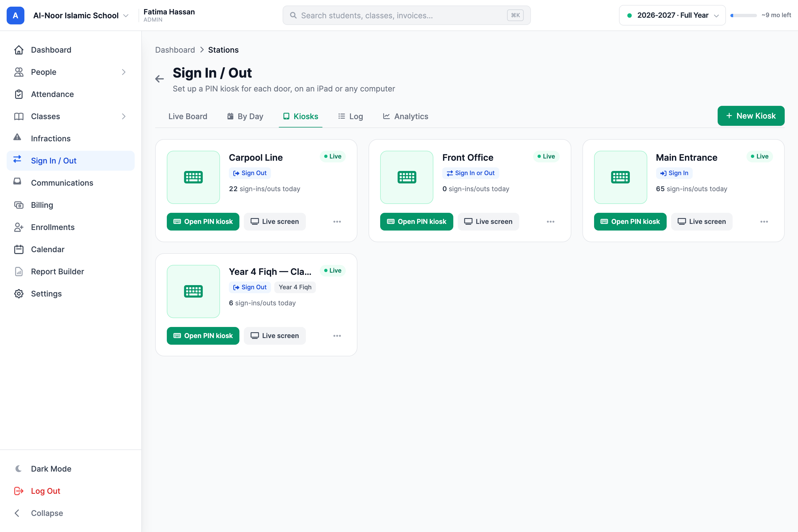
Task: Click the Log Out icon
Action: click(19, 491)
